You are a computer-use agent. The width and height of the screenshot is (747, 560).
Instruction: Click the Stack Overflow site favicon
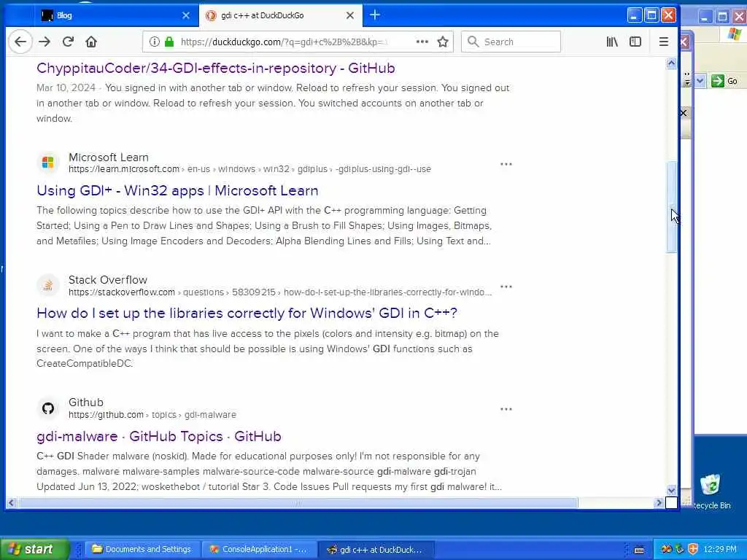(47, 285)
